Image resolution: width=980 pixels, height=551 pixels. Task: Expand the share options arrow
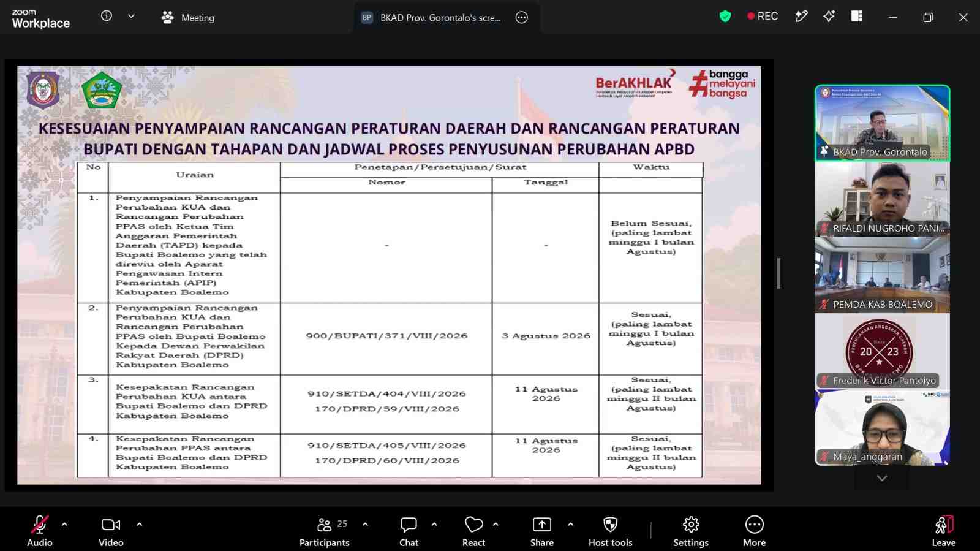570,525
